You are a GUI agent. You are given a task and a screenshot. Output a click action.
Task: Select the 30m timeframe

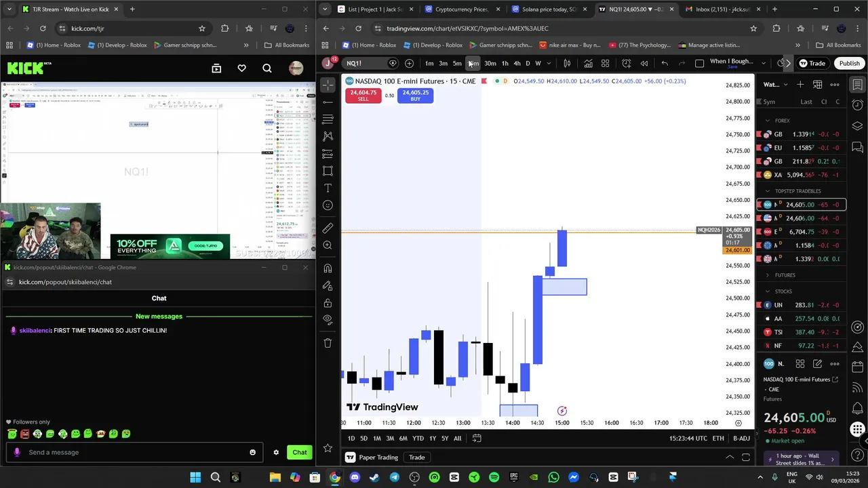pos(490,64)
